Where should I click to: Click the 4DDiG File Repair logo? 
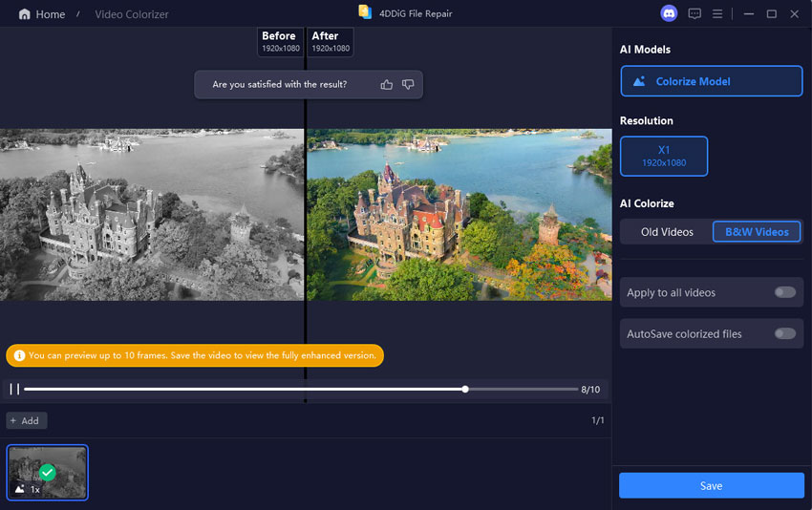tap(364, 12)
